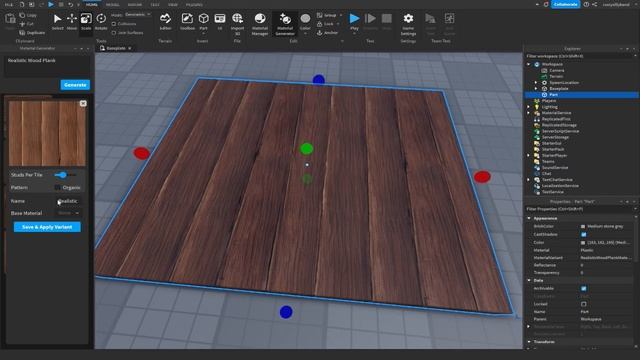This screenshot has width=640, height=360.
Task: Open the UI insert tool
Action: tap(220, 22)
